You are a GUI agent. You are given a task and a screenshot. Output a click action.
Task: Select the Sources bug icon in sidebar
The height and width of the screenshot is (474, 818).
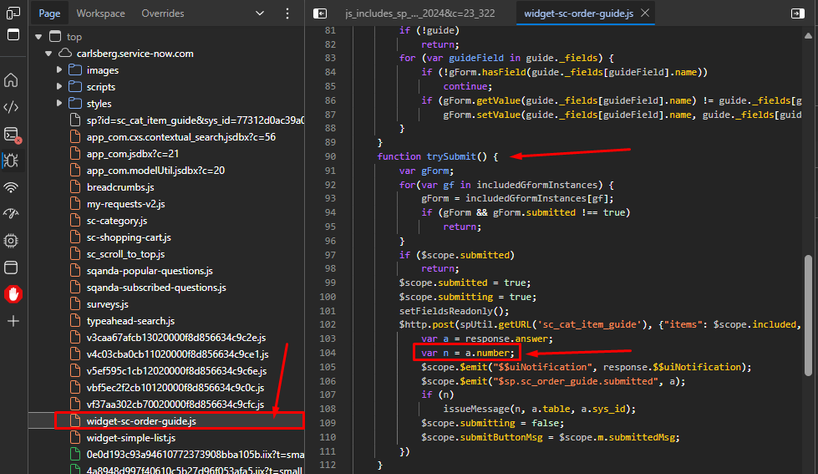[11, 161]
